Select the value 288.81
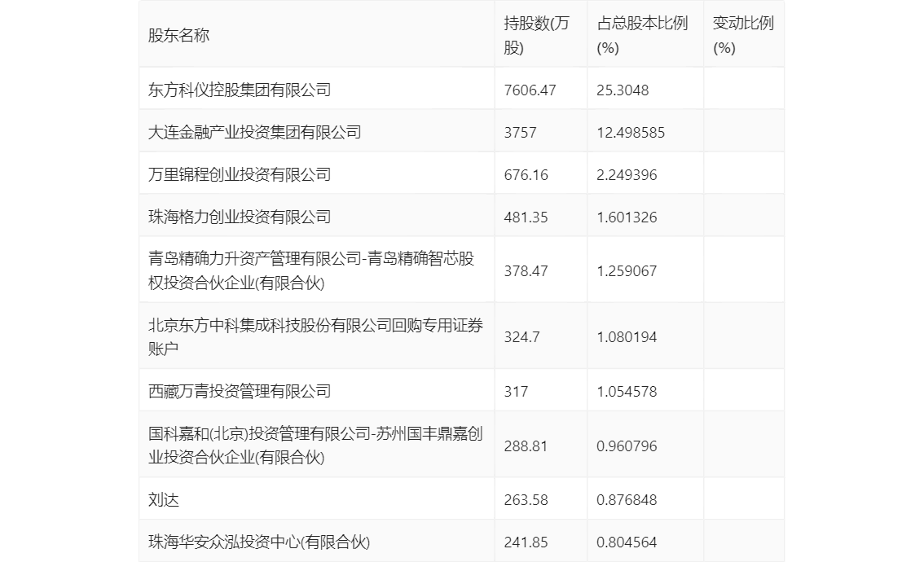This screenshot has width=924, height=562. point(526,446)
